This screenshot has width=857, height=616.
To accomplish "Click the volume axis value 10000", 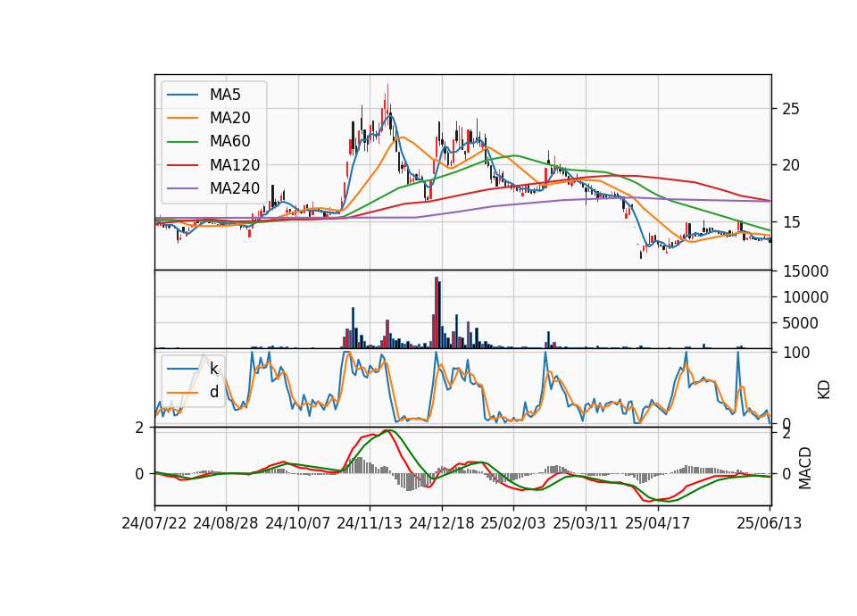I will 805,297.
